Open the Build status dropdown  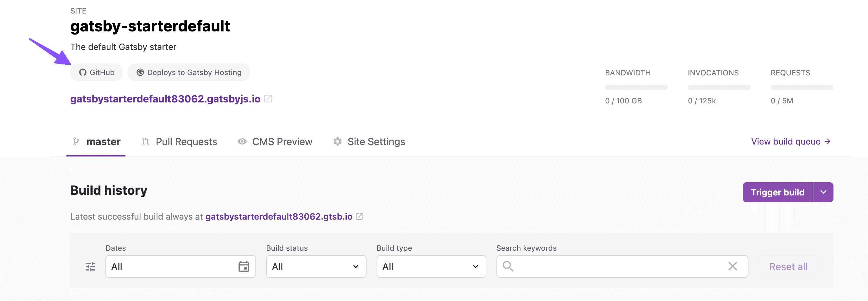tap(316, 266)
